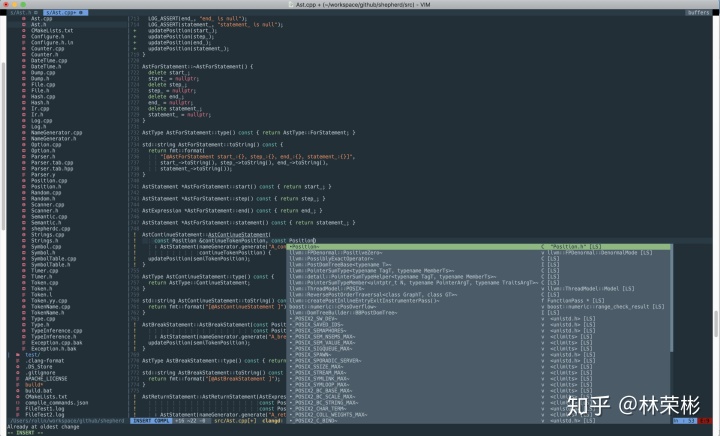The height and width of the screenshot is (436, 720).
Task: Open FileTest1.log in the file tree
Action: (x=45, y=409)
